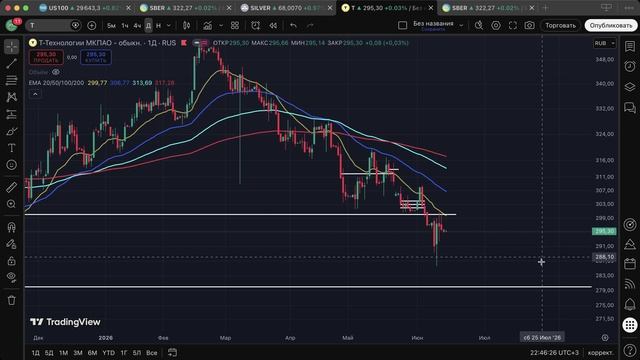
Task: Click the Опубликовать button
Action: (611, 25)
